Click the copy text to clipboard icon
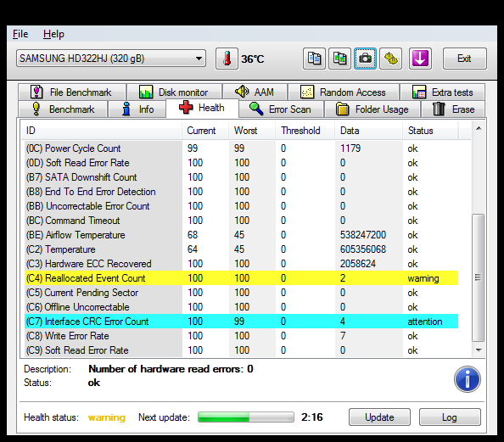 click(314, 59)
